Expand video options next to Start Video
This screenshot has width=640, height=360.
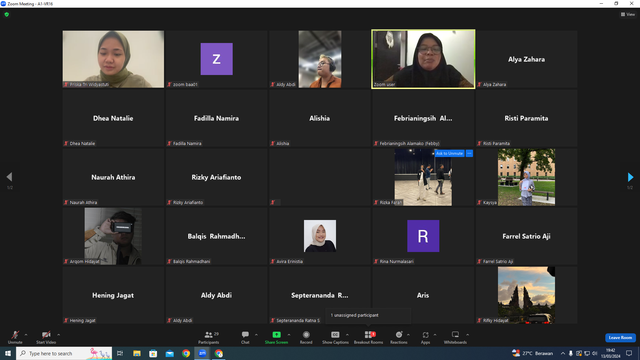click(x=58, y=335)
